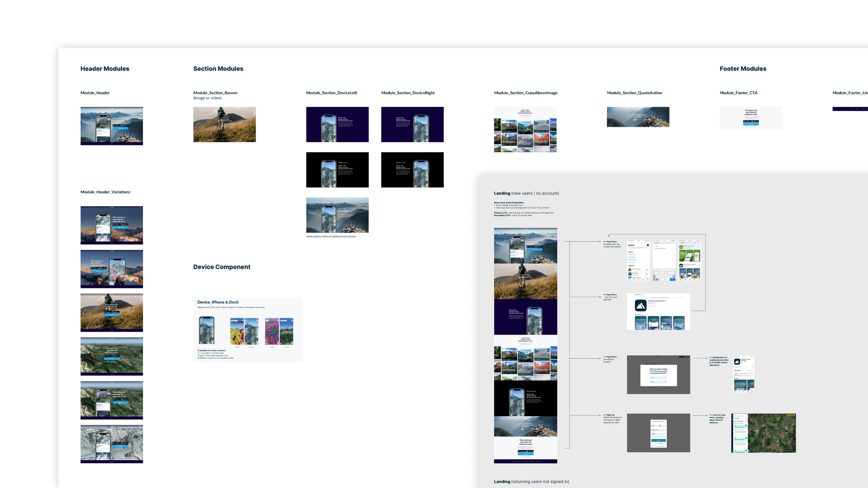Screen dimensions: 868x488
Task: Select the Module_Header mockup thumbnail
Action: click(111, 126)
